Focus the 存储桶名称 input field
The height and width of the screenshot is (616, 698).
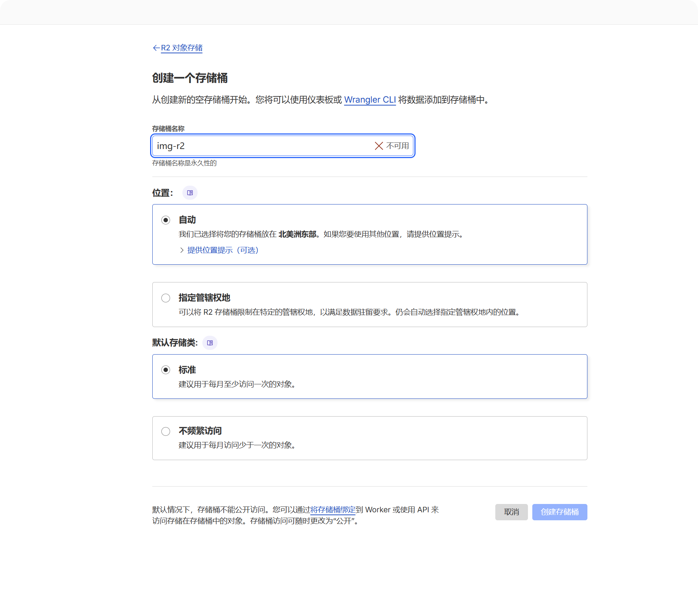pos(283,146)
